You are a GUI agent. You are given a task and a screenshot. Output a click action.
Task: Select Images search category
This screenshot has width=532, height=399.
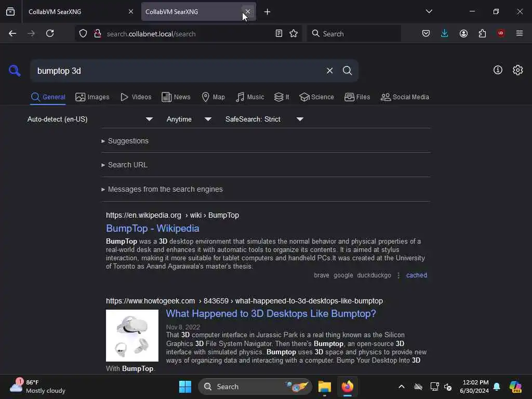(x=92, y=97)
